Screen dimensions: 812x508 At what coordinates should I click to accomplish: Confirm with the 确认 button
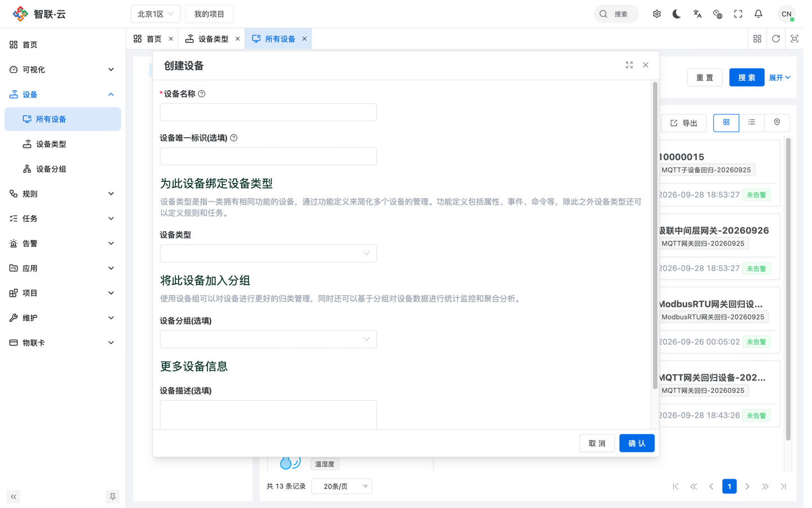pyautogui.click(x=637, y=443)
